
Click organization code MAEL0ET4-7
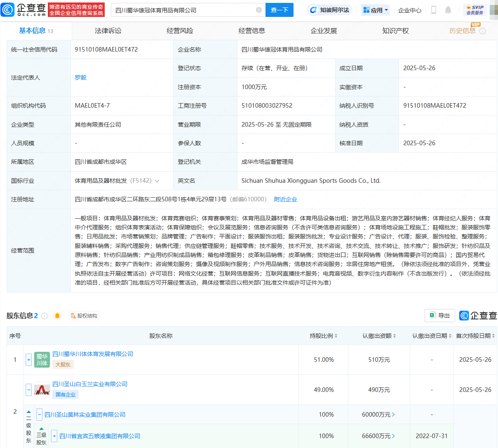[92, 106]
